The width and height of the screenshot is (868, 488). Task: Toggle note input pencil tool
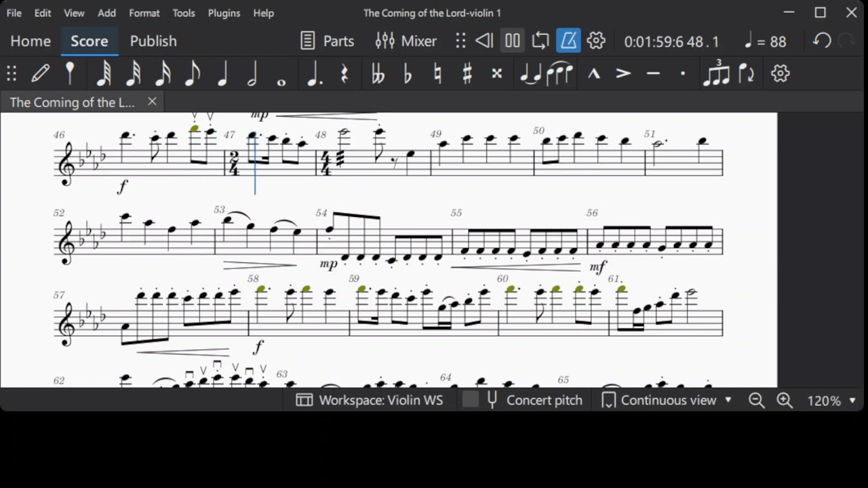point(41,73)
